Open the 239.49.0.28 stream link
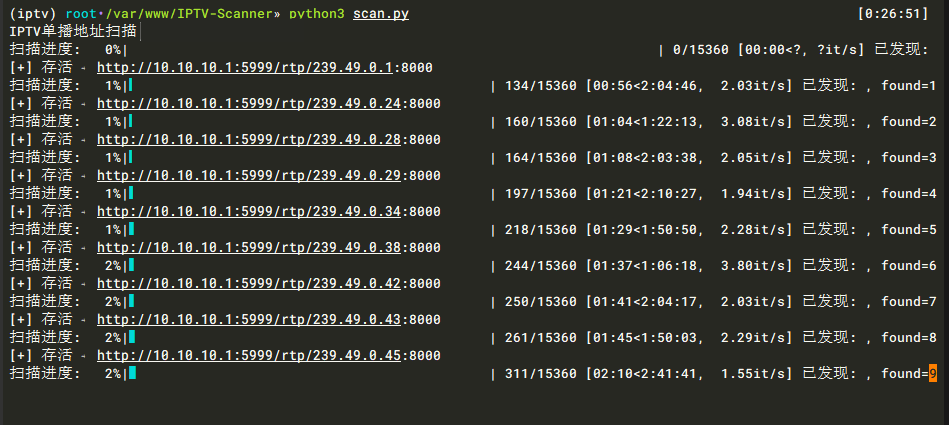The height and width of the screenshot is (425, 949). [x=253, y=139]
